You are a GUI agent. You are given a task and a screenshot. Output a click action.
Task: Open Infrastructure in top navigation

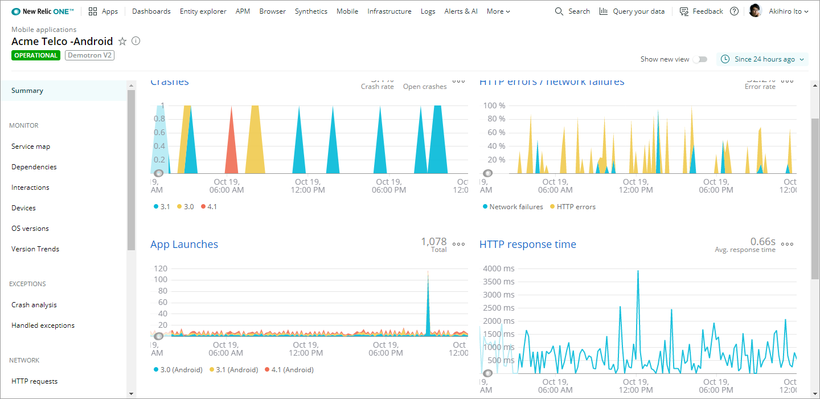(x=389, y=11)
